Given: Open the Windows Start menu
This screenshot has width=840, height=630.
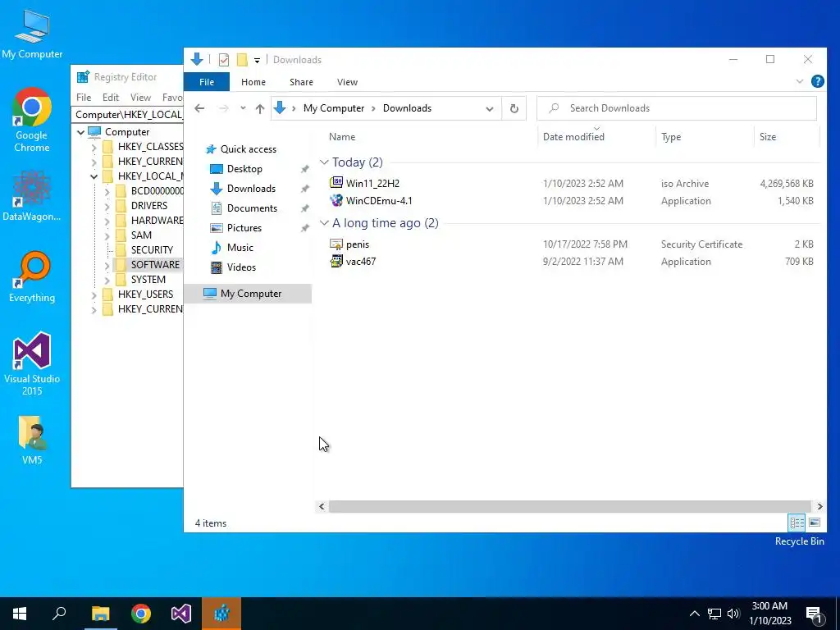Looking at the screenshot, I should tap(20, 614).
